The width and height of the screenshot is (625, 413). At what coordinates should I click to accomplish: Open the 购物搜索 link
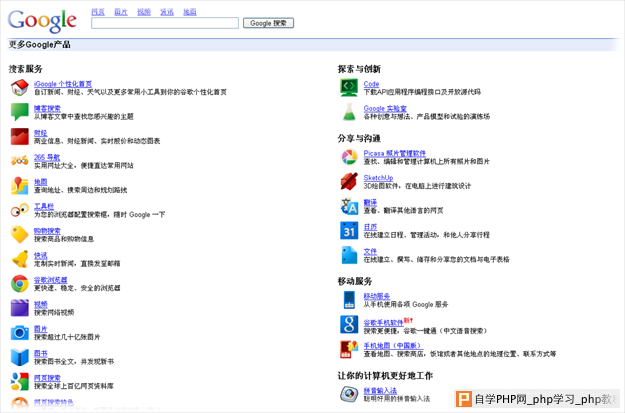click(x=47, y=231)
